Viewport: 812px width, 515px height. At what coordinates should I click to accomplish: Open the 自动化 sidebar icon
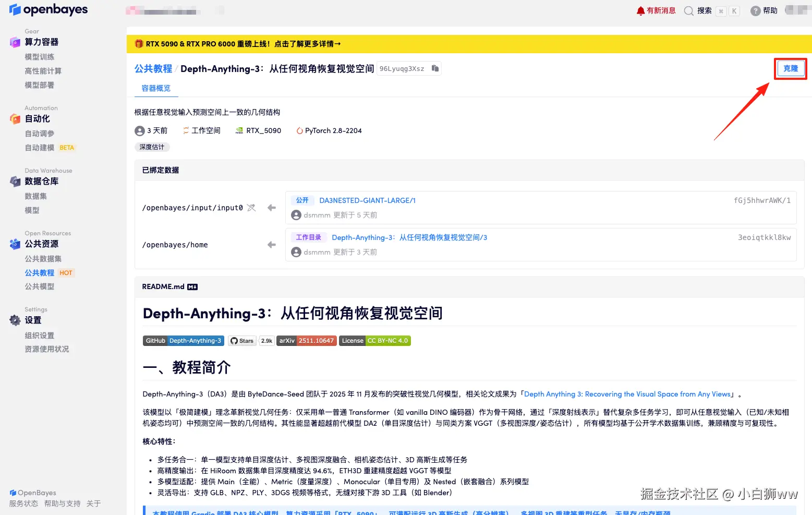[x=15, y=119]
